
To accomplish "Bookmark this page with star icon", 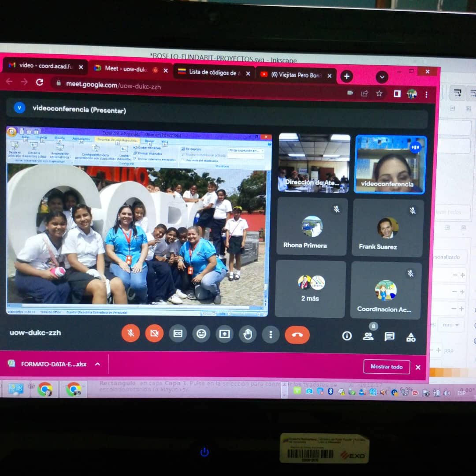I will point(379,93).
